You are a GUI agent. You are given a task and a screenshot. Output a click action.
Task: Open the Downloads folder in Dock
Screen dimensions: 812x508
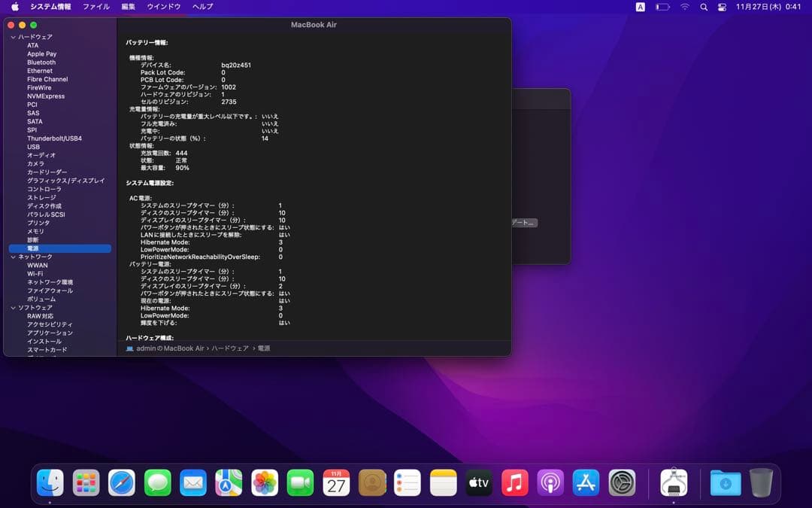click(726, 482)
